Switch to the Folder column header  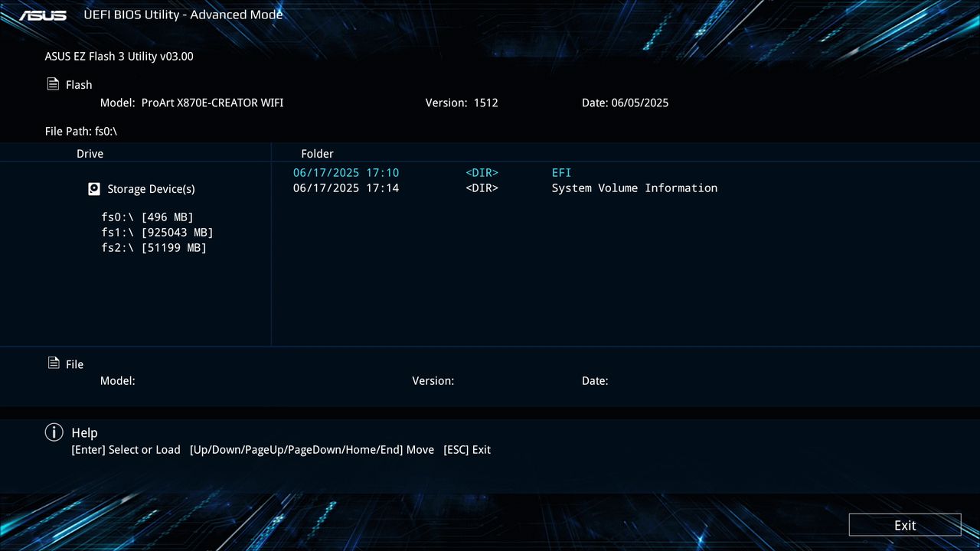point(317,153)
